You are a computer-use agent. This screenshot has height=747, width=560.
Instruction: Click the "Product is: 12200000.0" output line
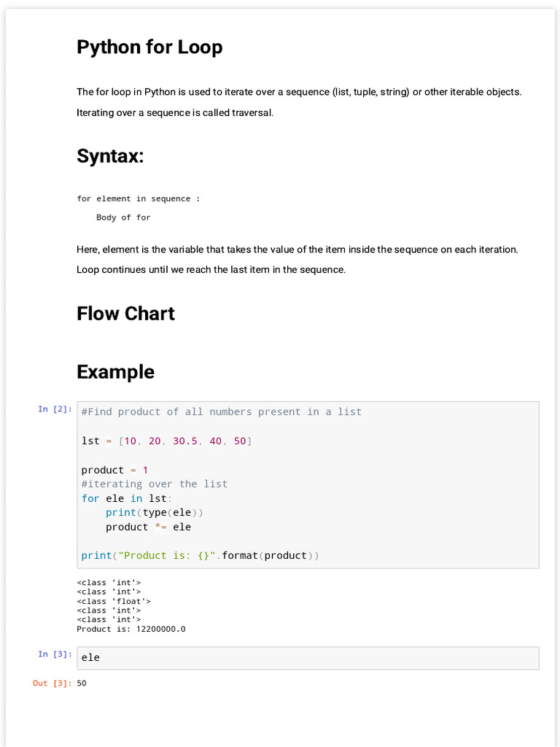131,629
